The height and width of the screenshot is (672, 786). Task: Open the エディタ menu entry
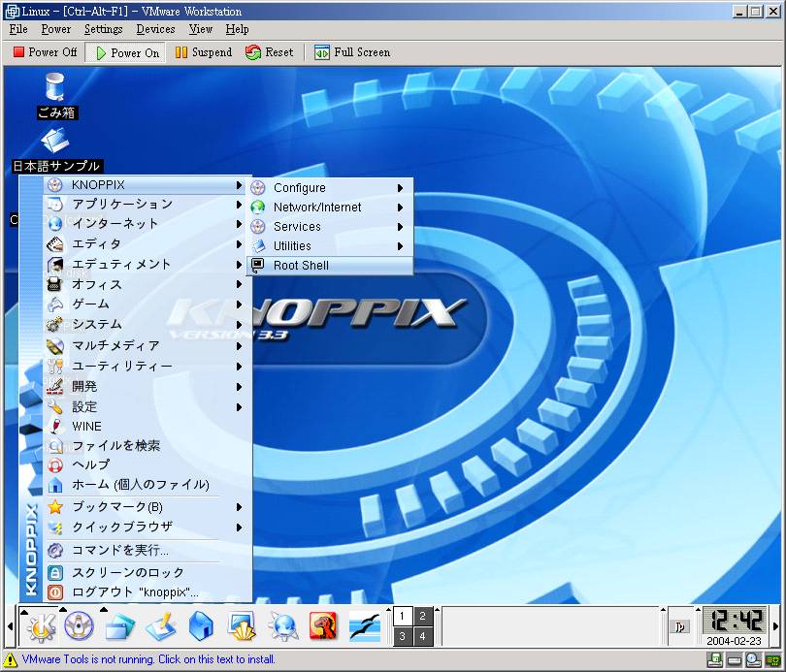click(147, 243)
